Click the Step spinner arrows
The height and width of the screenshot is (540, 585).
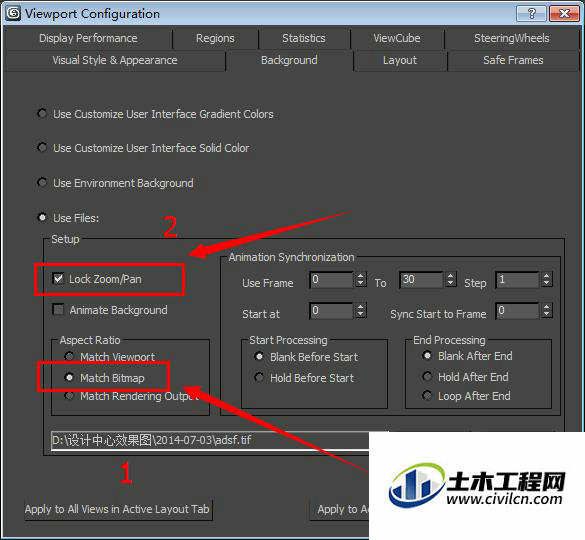click(547, 280)
